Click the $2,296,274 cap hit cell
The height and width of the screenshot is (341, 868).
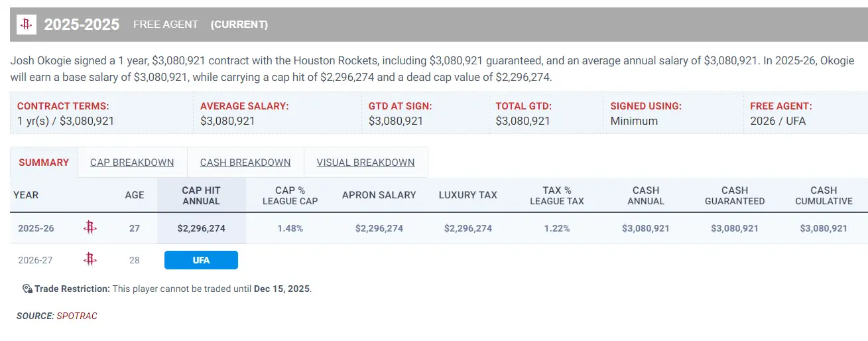point(202,228)
